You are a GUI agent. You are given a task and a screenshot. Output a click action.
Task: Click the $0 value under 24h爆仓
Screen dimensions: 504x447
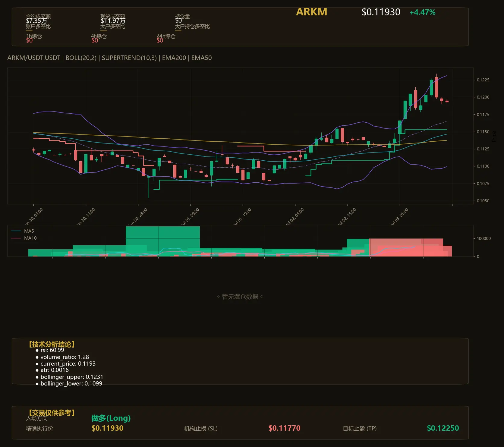tap(160, 40)
